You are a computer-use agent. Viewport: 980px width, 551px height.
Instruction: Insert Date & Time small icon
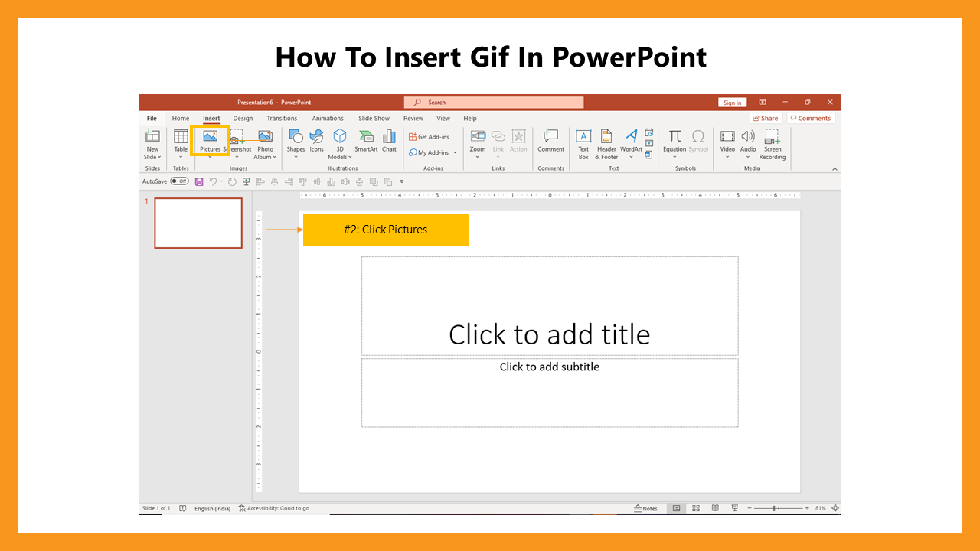pyautogui.click(x=649, y=132)
